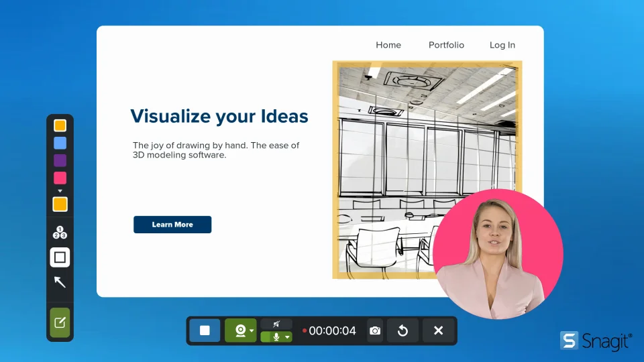The image size is (644, 362).
Task: Pick the purple color swatch
Action: [x=60, y=160]
